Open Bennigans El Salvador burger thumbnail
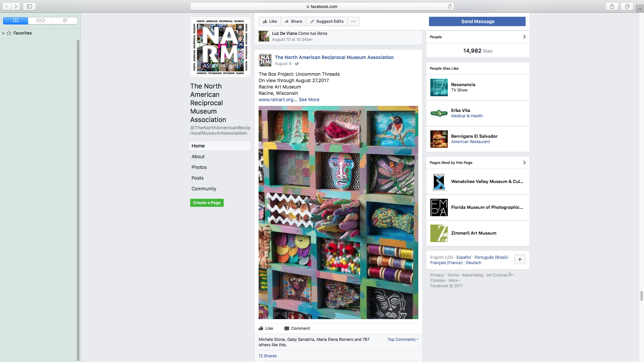The image size is (644, 362). [x=439, y=139]
